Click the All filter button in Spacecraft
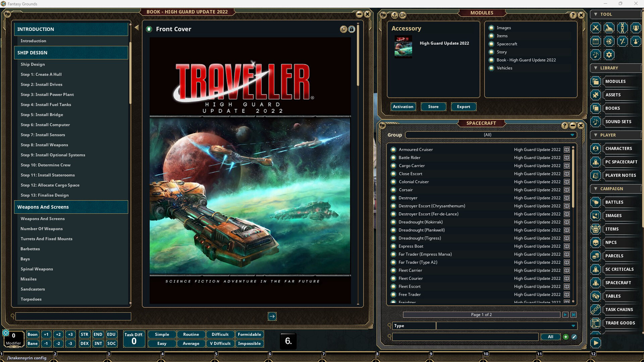Viewport: 644px width, 362px height. (x=550, y=337)
